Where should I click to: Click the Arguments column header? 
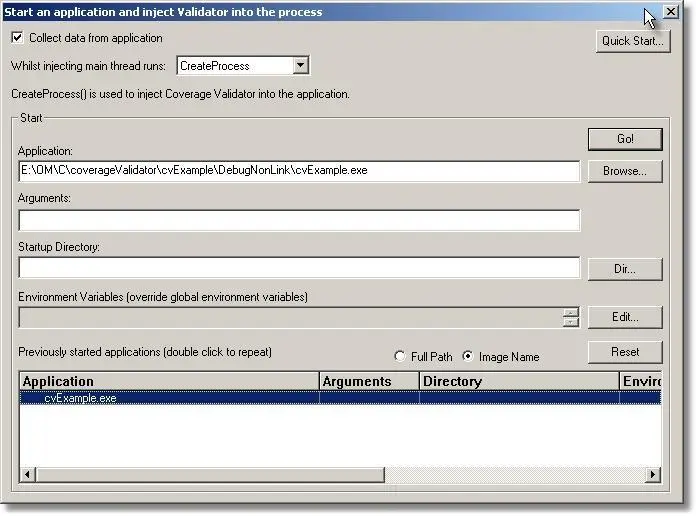(369, 381)
